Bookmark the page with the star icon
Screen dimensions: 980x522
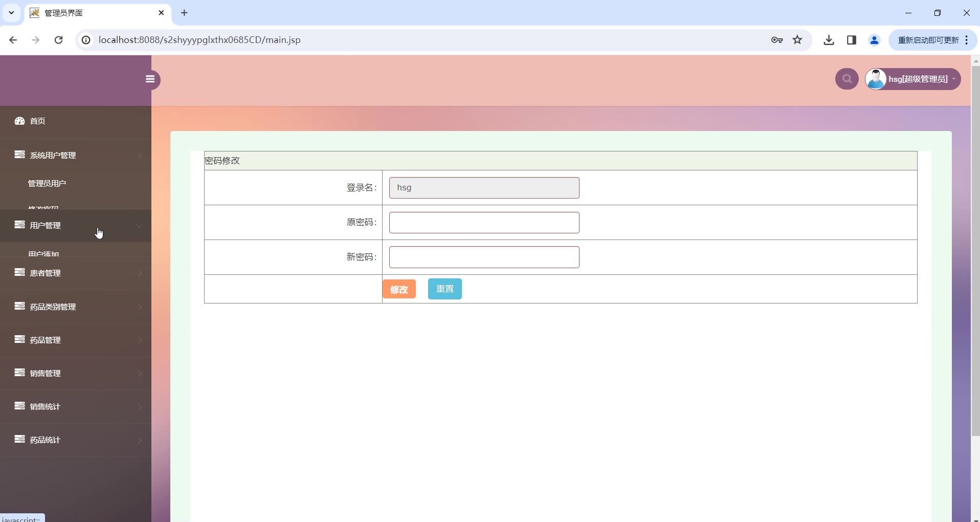(x=797, y=40)
